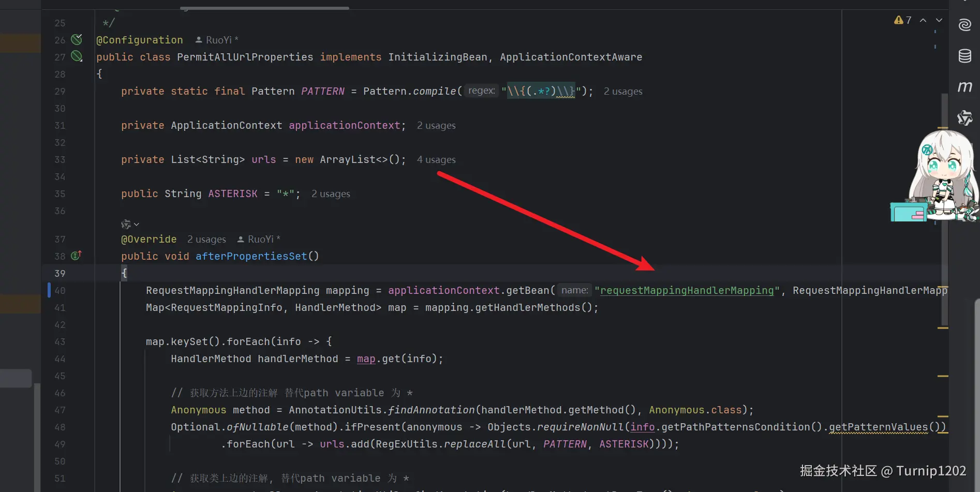Image resolution: width=980 pixels, height=492 pixels.
Task: Jump to the next highlighted problem arrow
Action: [x=939, y=20]
